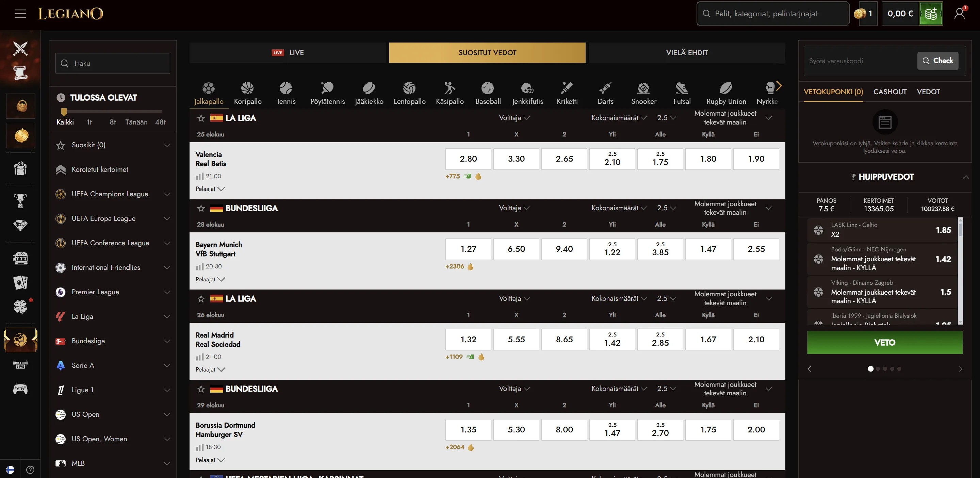Open the diamond sidebar icon
The width and height of the screenshot is (980, 478).
tap(20, 225)
